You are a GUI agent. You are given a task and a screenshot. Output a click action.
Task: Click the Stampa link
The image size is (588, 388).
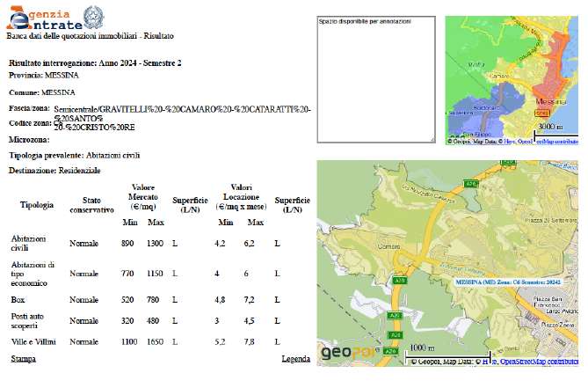[22, 360]
